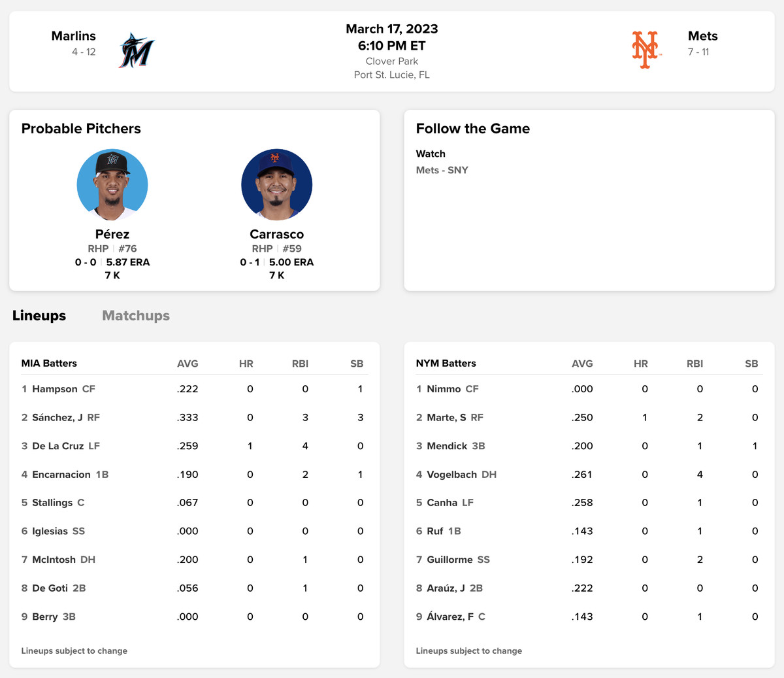784x678 pixels.
Task: Select Vogelbach in the Mets lineup
Action: click(x=451, y=475)
